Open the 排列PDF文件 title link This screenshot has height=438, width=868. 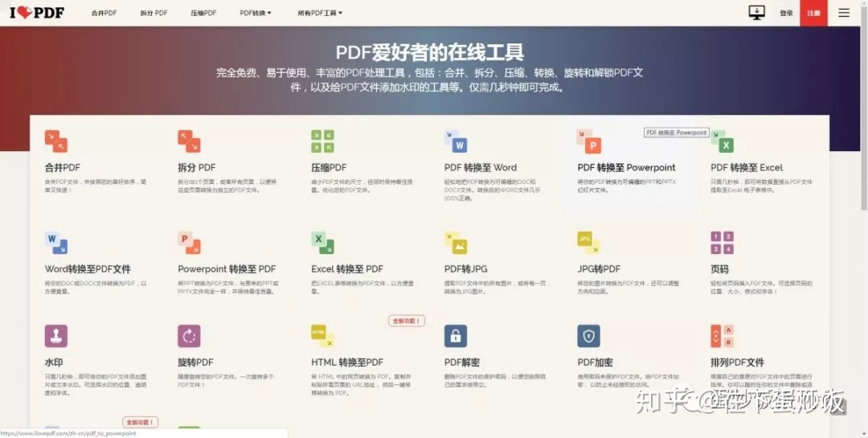pos(737,362)
